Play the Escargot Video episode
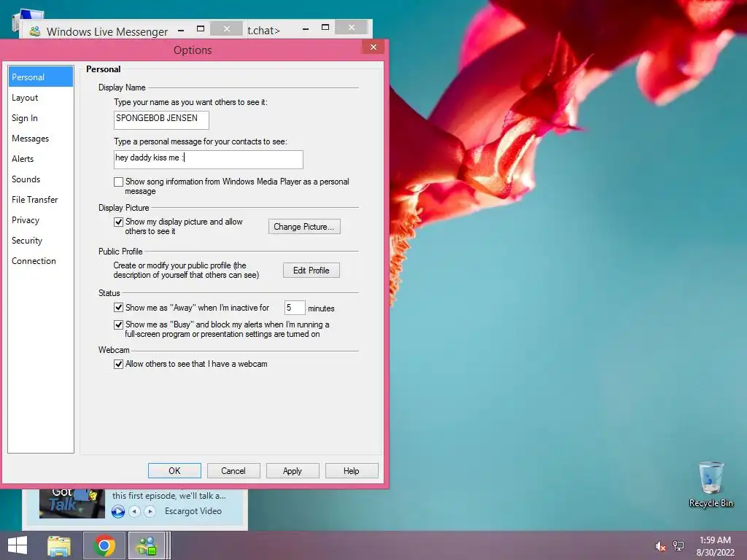Viewport: 747px width, 560px height. [118, 511]
